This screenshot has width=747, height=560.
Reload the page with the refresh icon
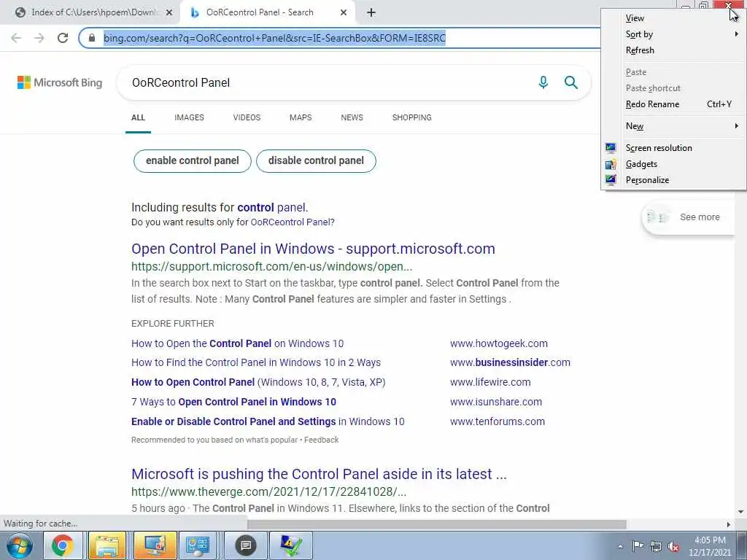(63, 38)
